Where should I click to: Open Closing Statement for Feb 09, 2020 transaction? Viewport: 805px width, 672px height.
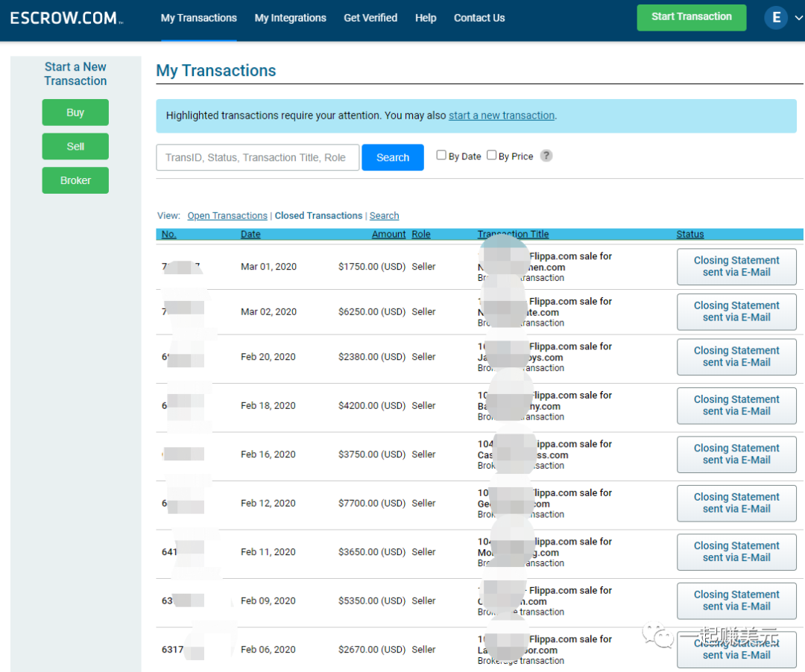(736, 600)
